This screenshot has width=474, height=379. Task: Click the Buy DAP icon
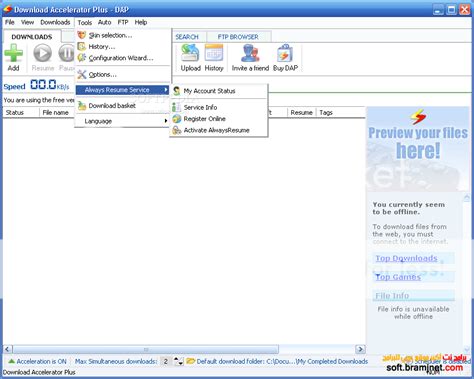285,53
